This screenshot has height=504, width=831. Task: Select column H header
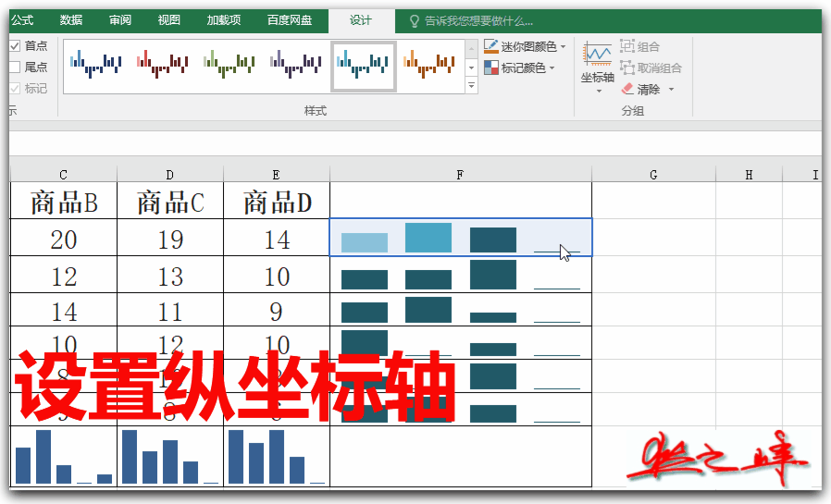click(749, 175)
